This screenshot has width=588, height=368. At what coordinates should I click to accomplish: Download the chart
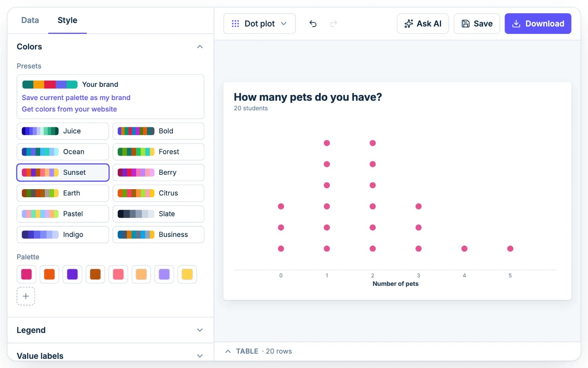point(538,24)
